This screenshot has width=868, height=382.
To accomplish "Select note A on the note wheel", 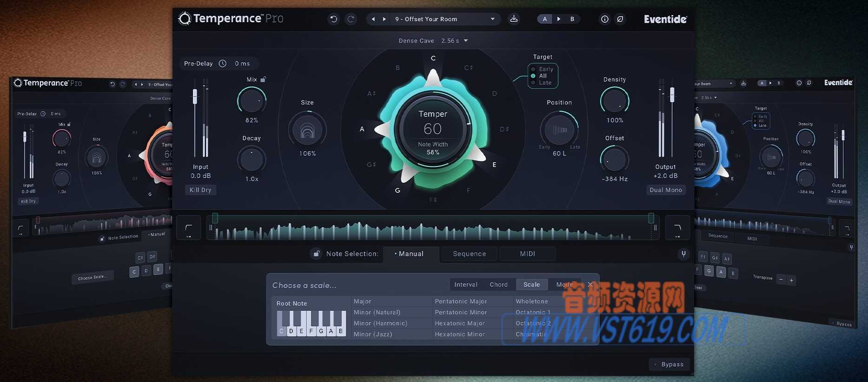I will (362, 129).
